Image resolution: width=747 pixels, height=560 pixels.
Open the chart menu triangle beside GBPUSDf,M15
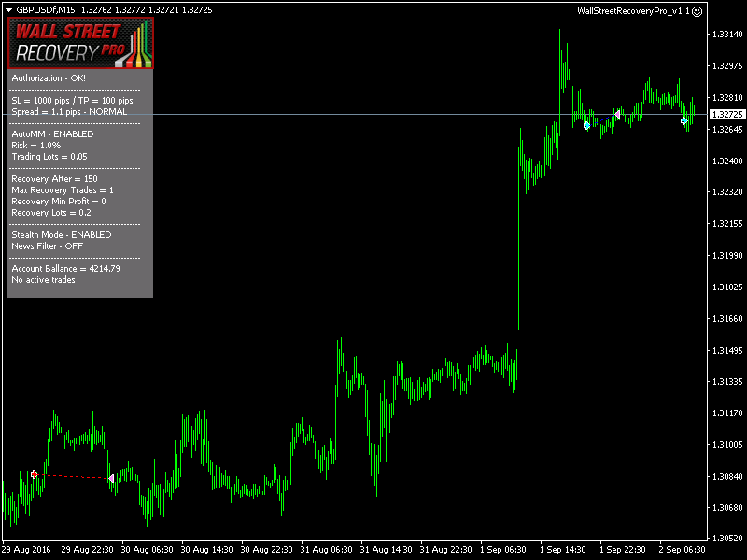point(8,10)
